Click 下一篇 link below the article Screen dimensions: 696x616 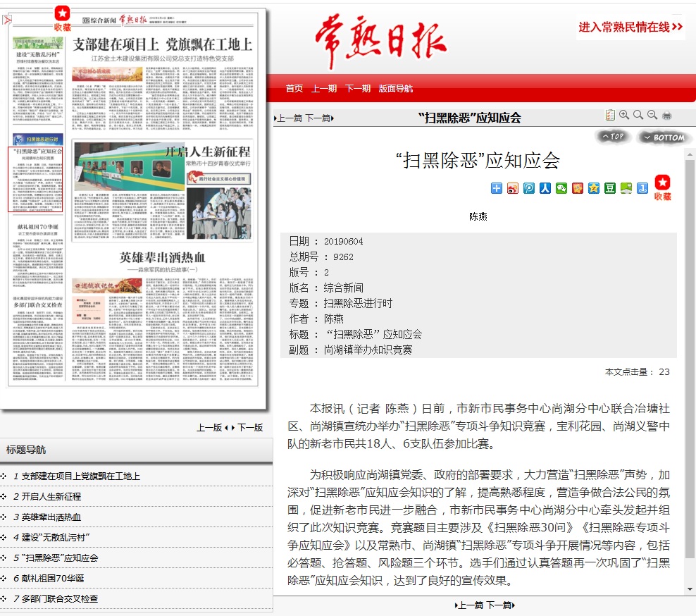pos(499,605)
